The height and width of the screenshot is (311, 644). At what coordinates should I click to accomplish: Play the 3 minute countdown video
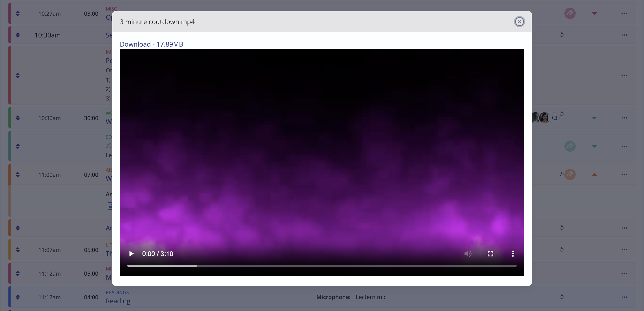coord(131,254)
